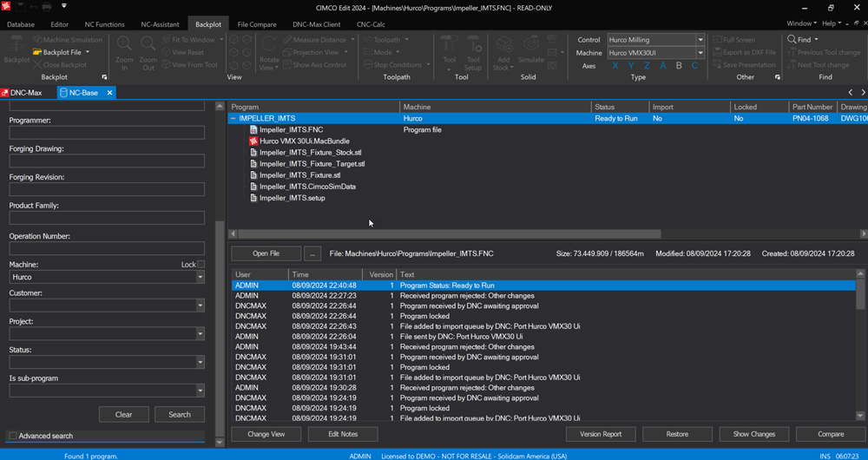868x460 pixels.
Task: Click the Find magnifier icon in ribbon
Action: pyautogui.click(x=792, y=40)
